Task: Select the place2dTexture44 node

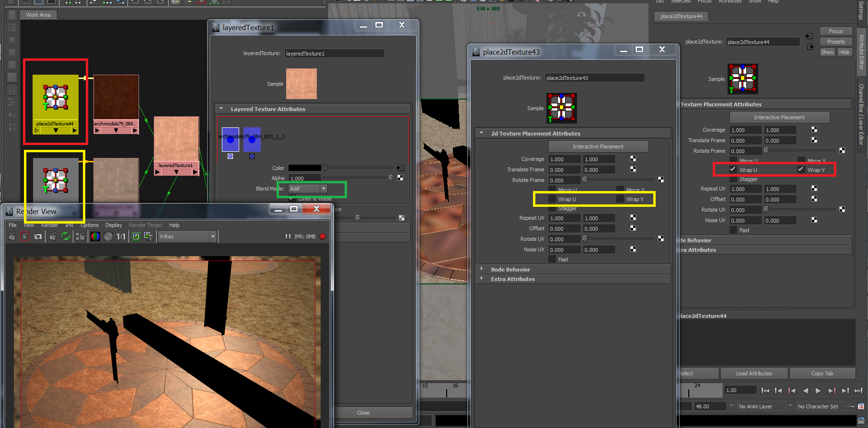Action: (56, 104)
